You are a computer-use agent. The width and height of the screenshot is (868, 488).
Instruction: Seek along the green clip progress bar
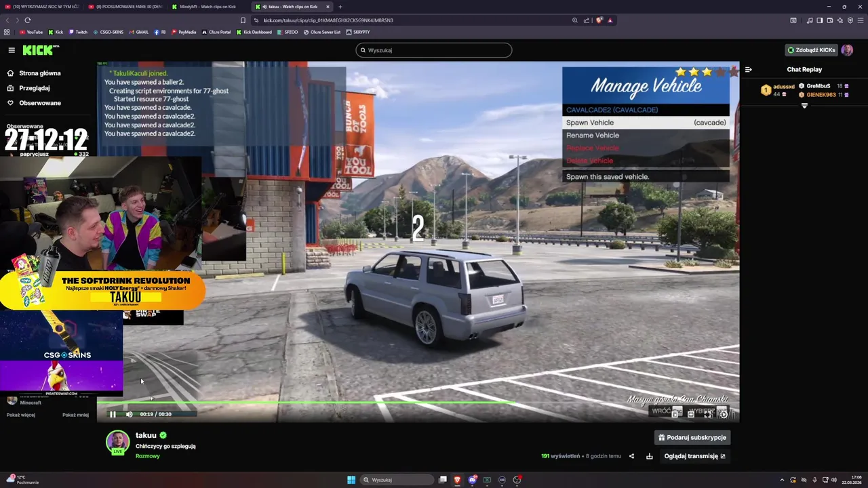point(418,403)
